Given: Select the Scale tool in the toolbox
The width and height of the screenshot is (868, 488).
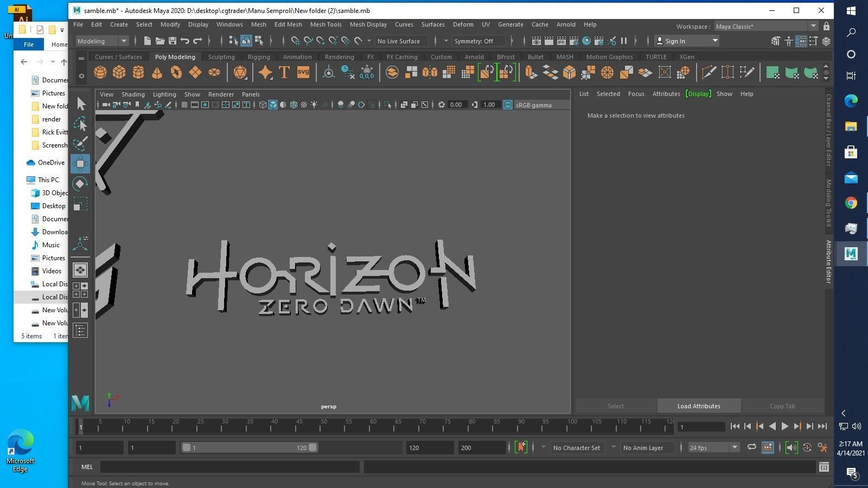Looking at the screenshot, I should pyautogui.click(x=80, y=204).
